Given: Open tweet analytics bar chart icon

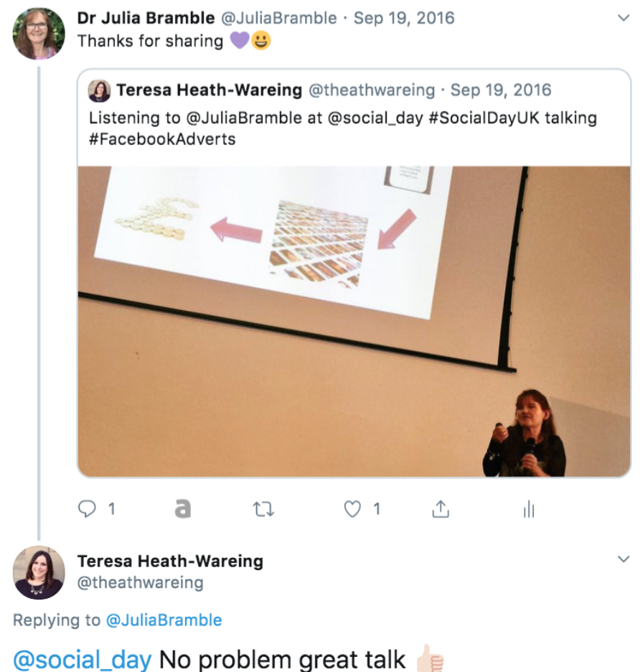Looking at the screenshot, I should pos(530,509).
